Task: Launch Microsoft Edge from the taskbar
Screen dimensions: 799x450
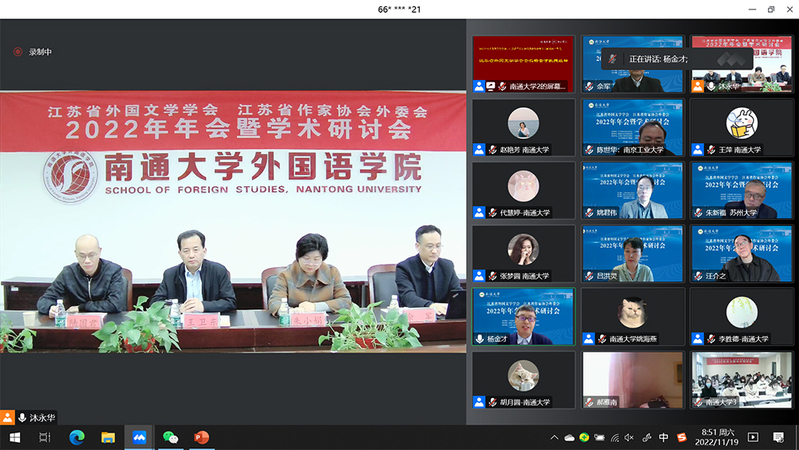Action: pos(76,438)
